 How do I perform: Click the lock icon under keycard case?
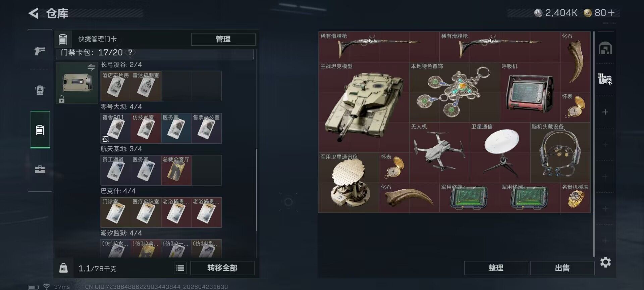(x=61, y=99)
